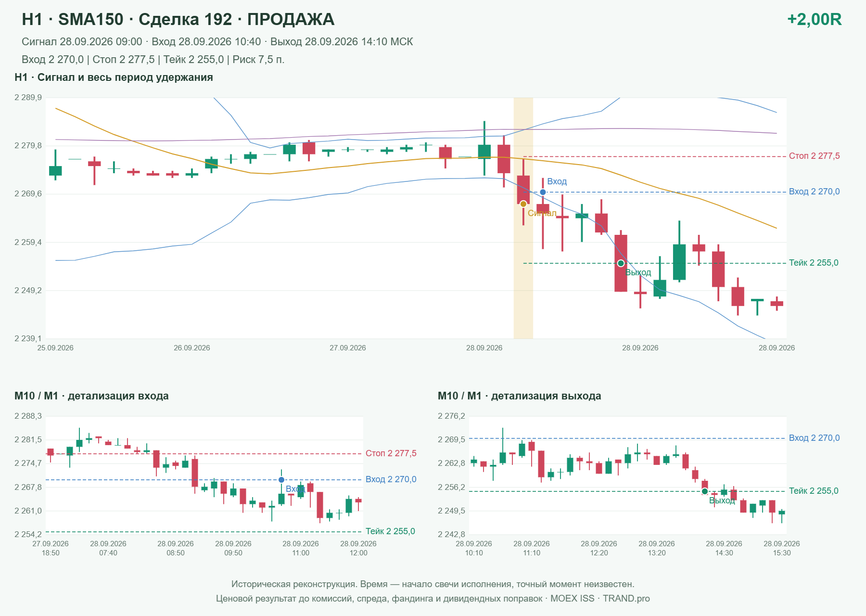The height and width of the screenshot is (616, 866).
Task: Click the 2 269,6 axis value on H1 chart
Action: coord(28,194)
